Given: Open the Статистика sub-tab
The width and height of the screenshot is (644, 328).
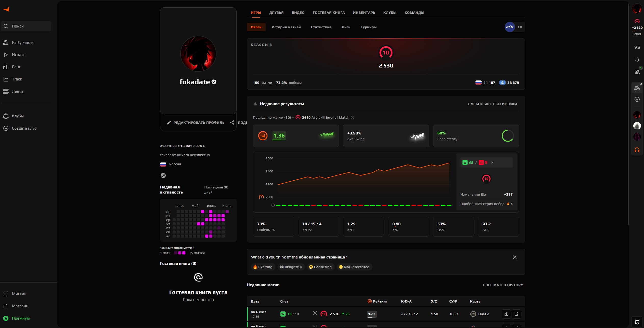Looking at the screenshot, I should tap(321, 27).
